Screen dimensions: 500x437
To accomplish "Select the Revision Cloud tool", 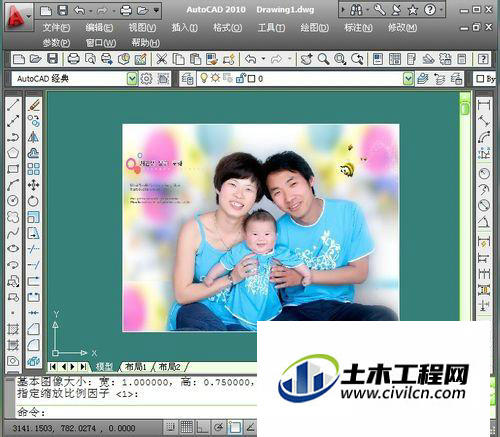I will (x=13, y=217).
